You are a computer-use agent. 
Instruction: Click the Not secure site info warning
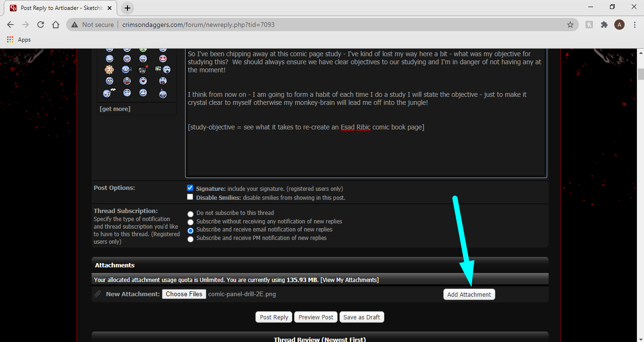[93, 25]
